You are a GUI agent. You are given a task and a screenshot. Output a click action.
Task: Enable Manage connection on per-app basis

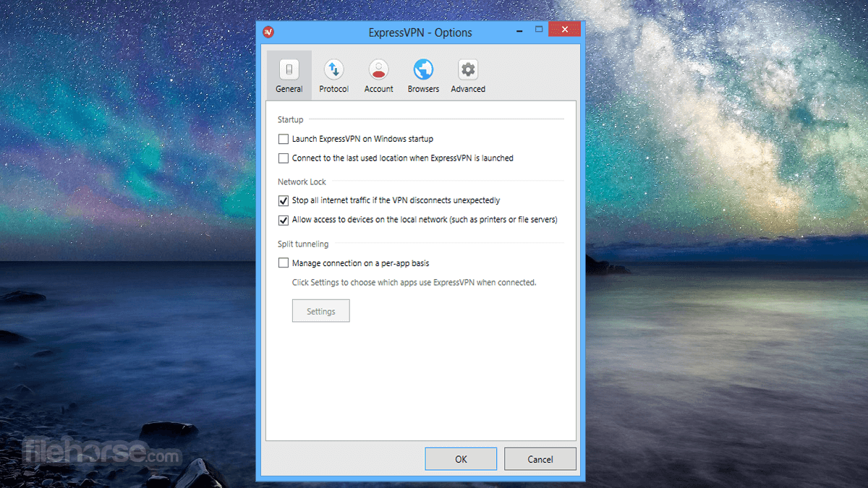(283, 263)
